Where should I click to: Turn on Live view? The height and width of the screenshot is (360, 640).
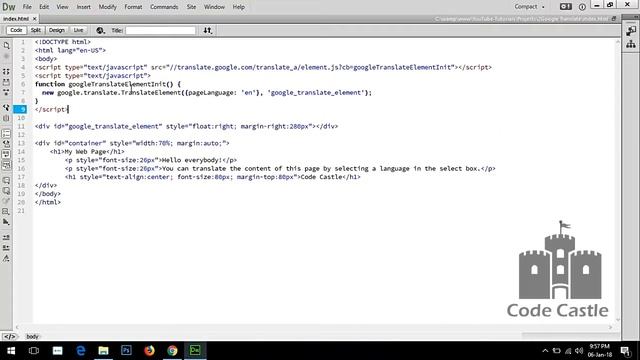tap(78, 30)
